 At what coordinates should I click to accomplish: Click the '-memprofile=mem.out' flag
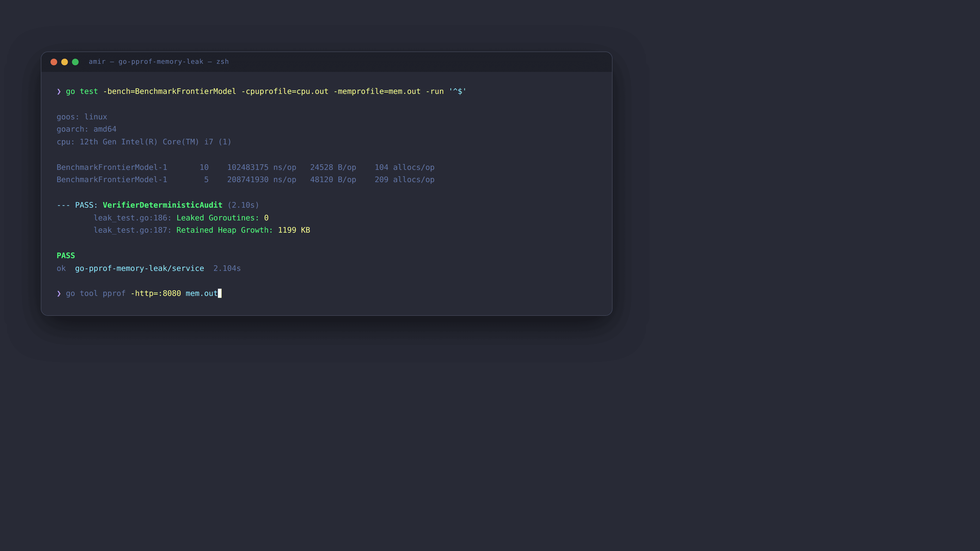377,91
